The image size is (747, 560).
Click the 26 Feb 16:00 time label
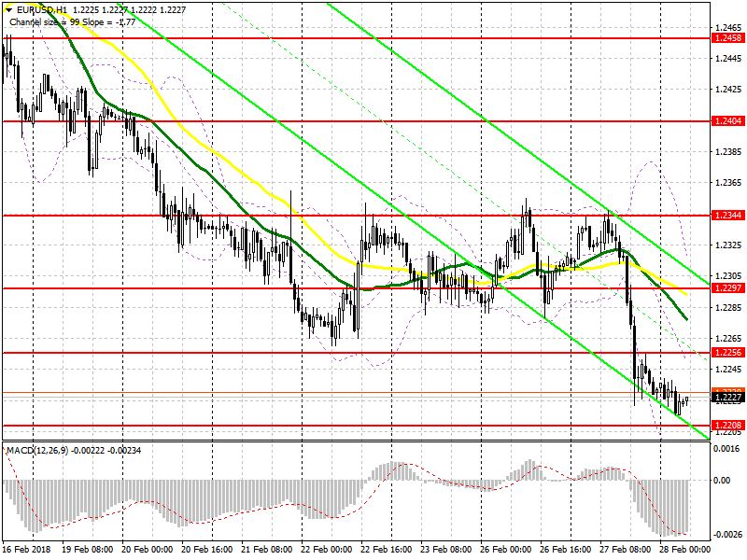click(566, 550)
